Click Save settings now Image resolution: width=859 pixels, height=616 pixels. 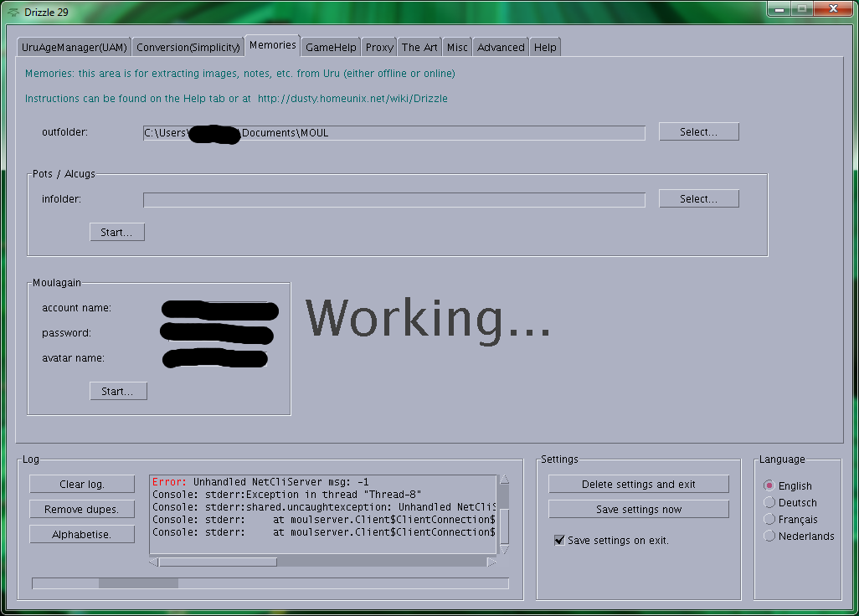639,509
